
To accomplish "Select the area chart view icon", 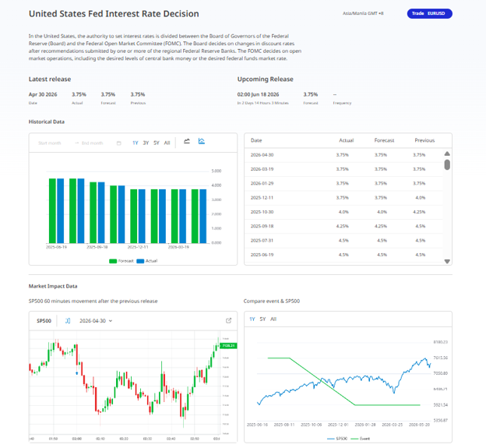I will (202, 141).
